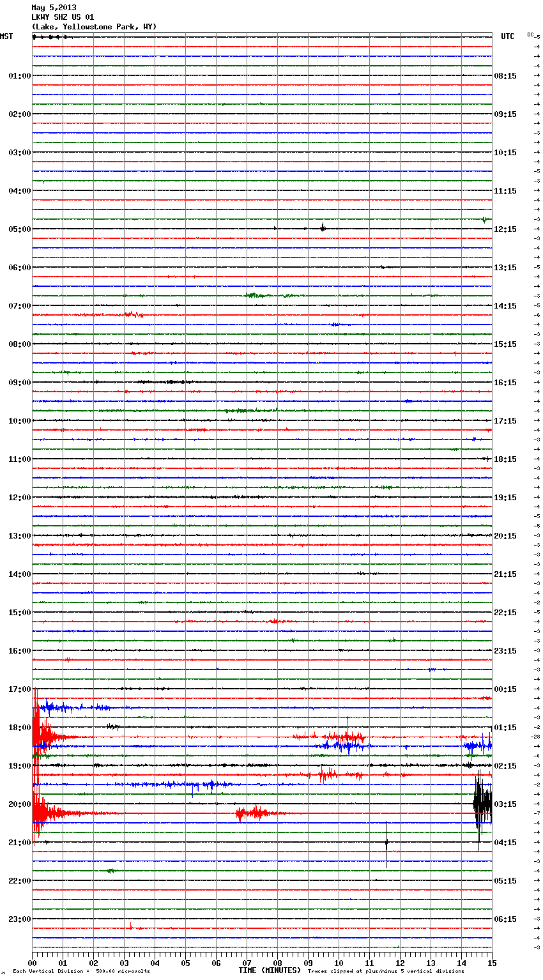This screenshot has width=543, height=980.
Task: Select the 21:00 MST row label
Action: (20, 843)
